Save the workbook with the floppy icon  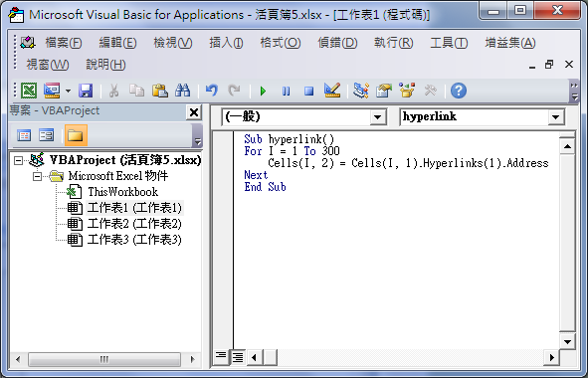86,91
